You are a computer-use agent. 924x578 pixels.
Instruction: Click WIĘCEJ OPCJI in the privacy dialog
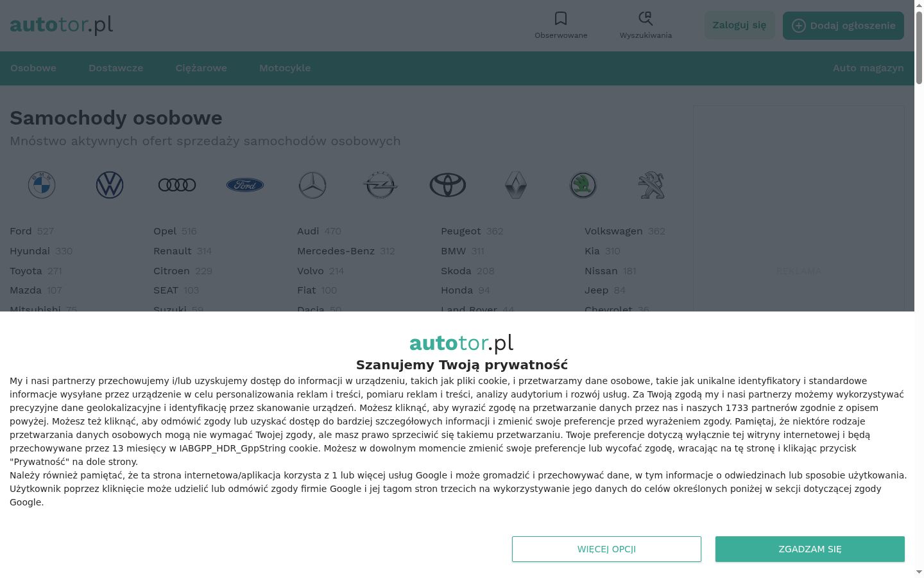(x=606, y=549)
